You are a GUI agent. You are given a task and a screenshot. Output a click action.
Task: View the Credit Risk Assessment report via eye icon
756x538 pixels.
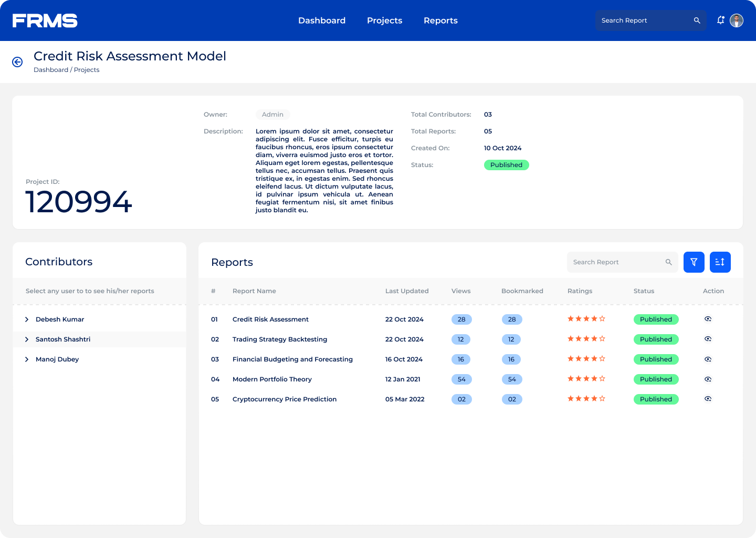708,319
